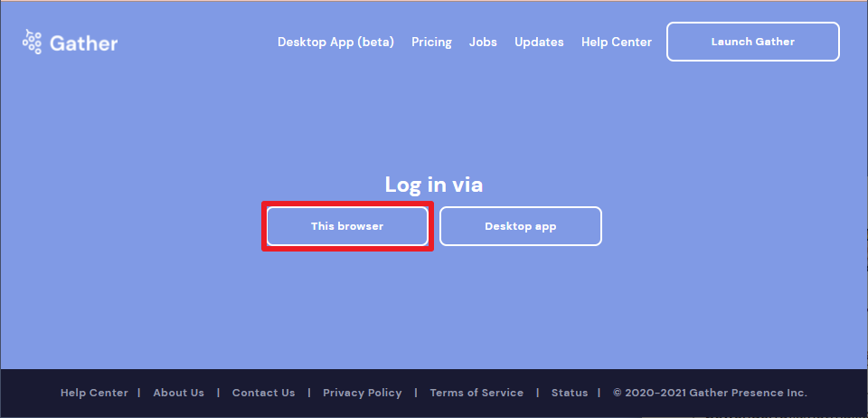Screen dimensions: 868x418
Task: Open the Terms of Service link
Action: click(476, 393)
